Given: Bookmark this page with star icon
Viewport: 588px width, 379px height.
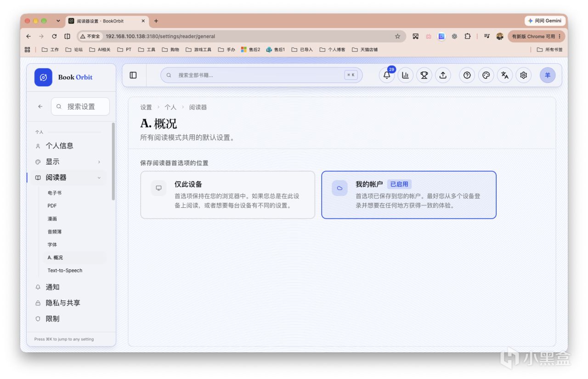Looking at the screenshot, I should pyautogui.click(x=397, y=36).
